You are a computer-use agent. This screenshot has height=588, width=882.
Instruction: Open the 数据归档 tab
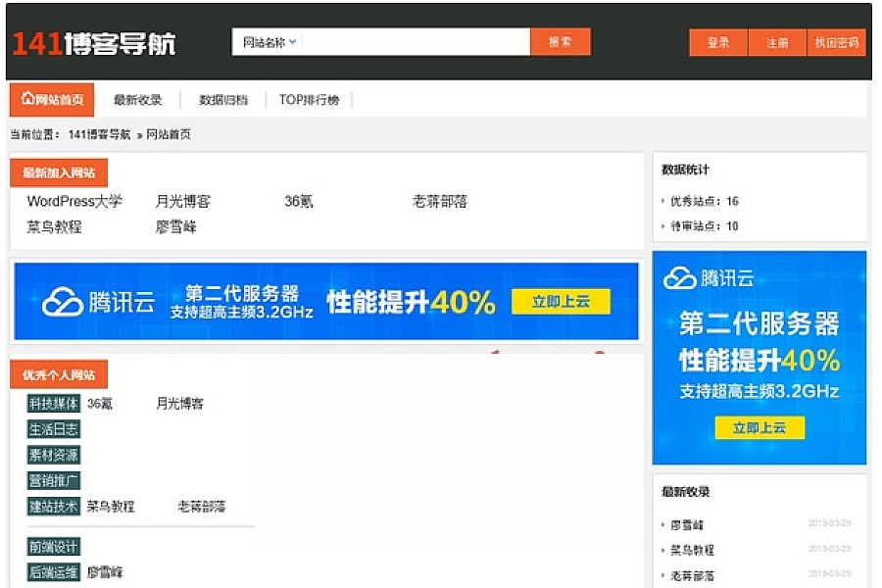click(223, 100)
